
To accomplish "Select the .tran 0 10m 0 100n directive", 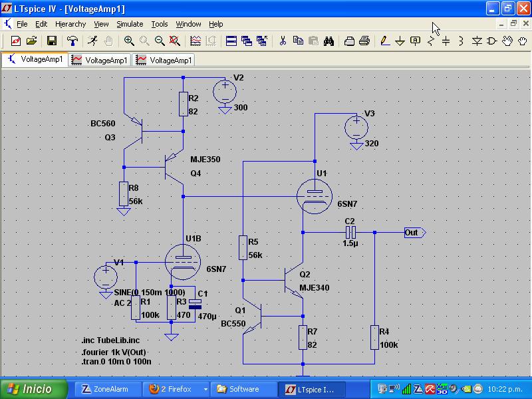I will 116,362.
